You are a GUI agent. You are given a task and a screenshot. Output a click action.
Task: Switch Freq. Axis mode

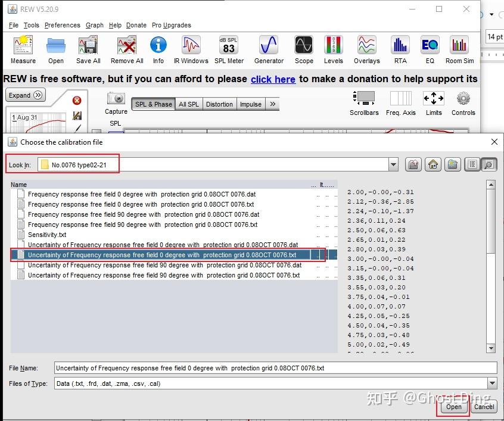pyautogui.click(x=400, y=103)
